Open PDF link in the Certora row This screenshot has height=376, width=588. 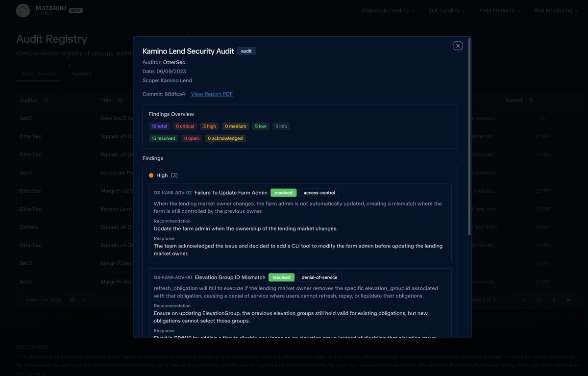point(543,227)
